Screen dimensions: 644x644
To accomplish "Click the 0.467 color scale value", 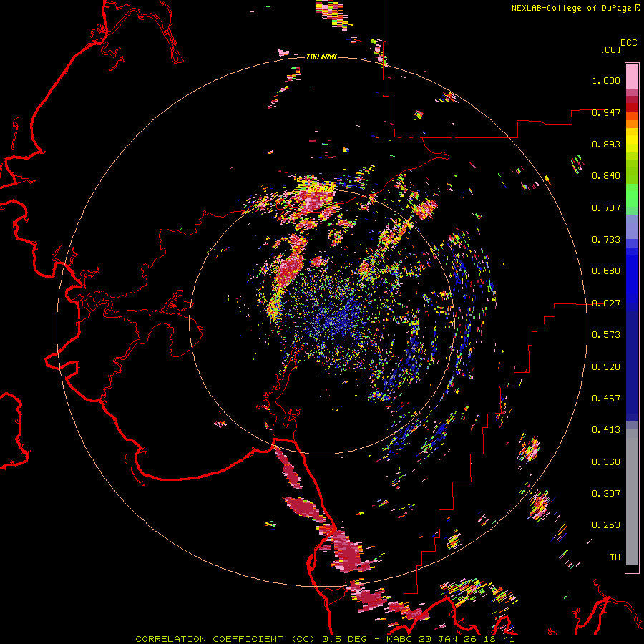I will click(x=606, y=399).
